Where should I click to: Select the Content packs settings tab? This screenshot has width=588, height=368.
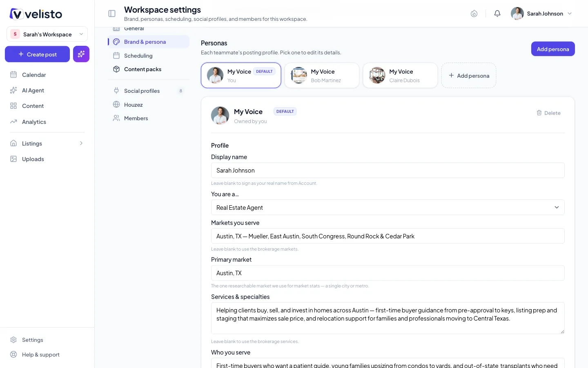tap(149, 69)
